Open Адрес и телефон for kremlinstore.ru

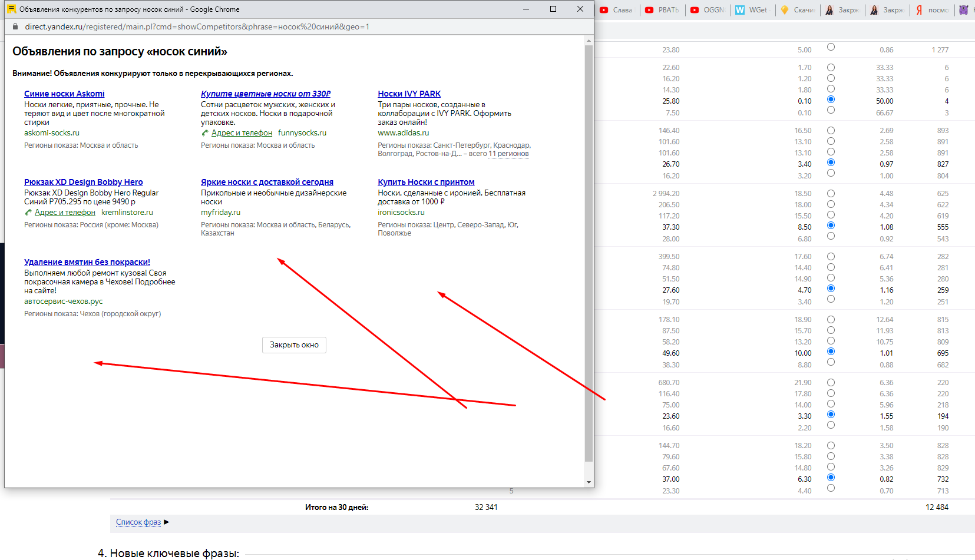click(x=65, y=213)
